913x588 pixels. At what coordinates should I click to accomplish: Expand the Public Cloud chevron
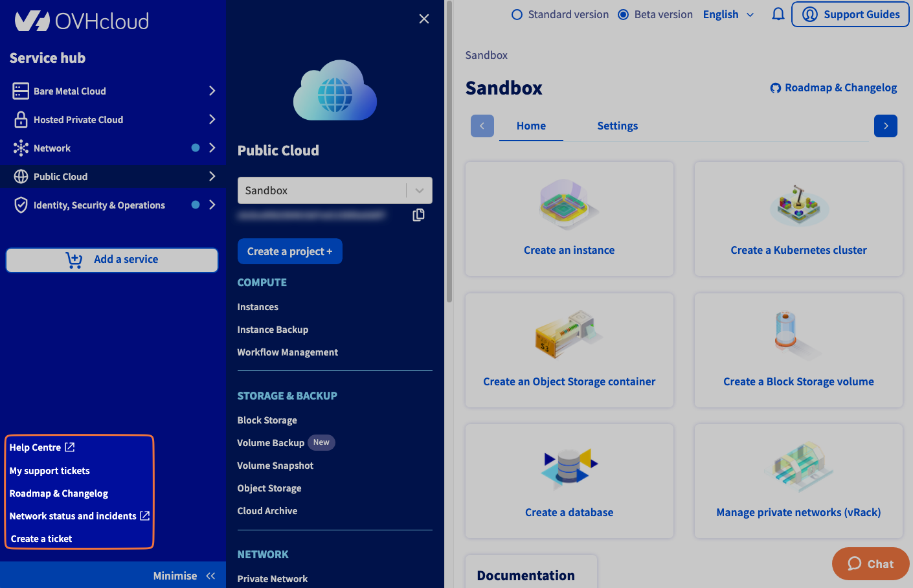click(212, 176)
